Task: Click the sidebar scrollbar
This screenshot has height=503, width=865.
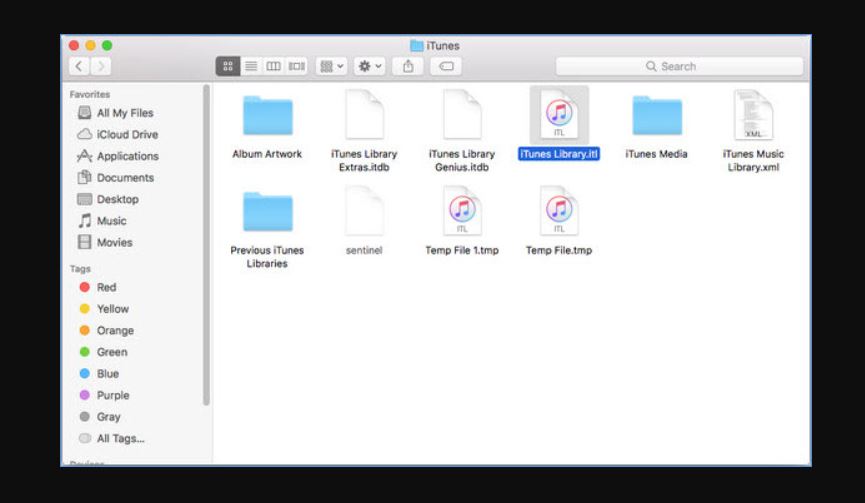Action: pos(206,245)
